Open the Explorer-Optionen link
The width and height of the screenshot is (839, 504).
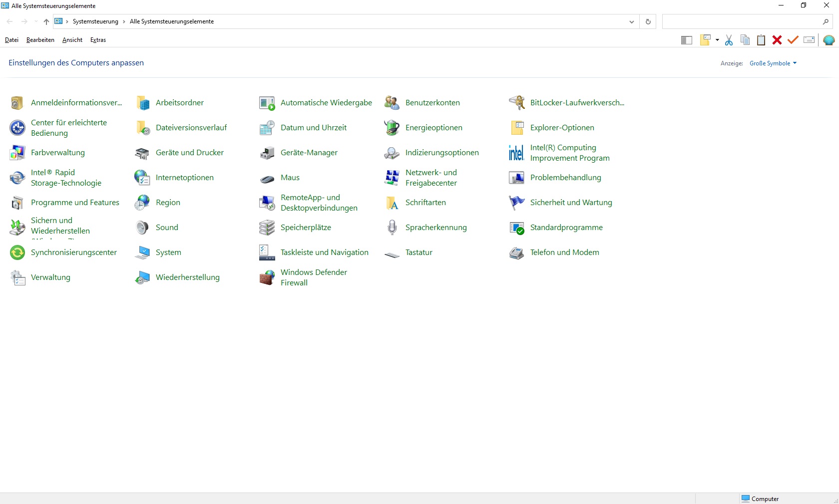[x=562, y=128]
